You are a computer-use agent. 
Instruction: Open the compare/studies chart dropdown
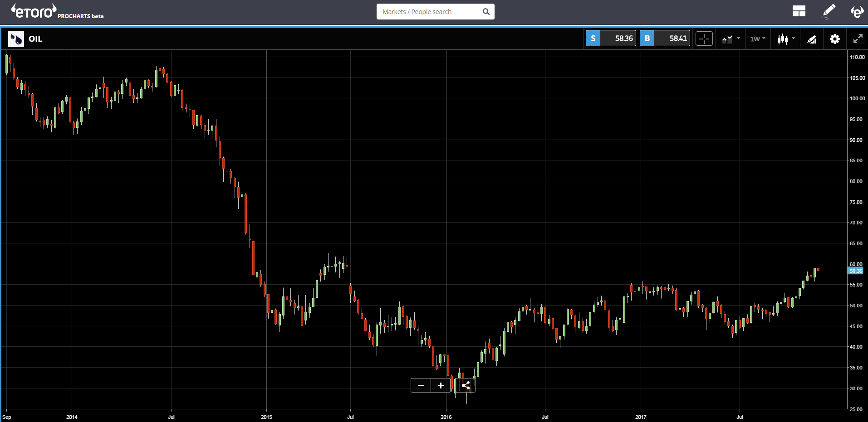(x=731, y=39)
